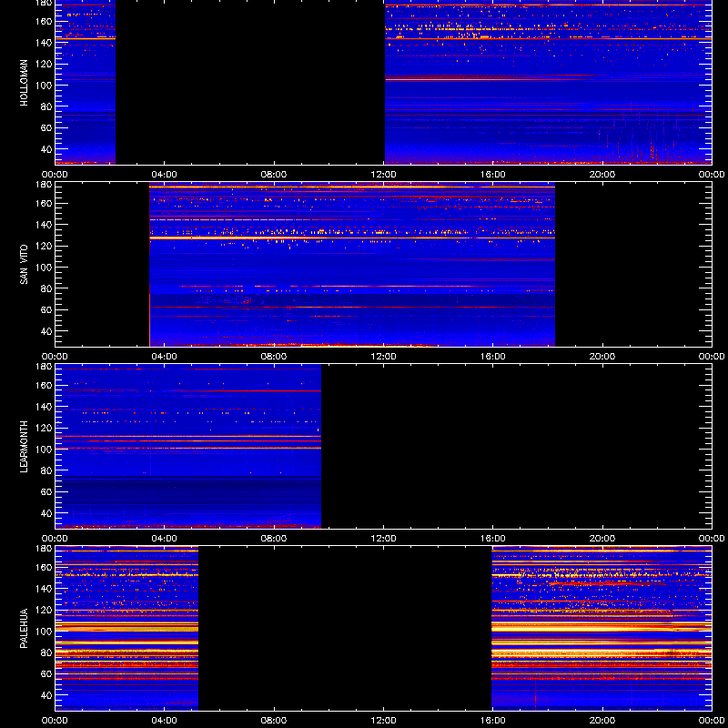Select the 140 frequency tick on Holloman axis
This screenshot has height=728, width=728.
pos(45,43)
